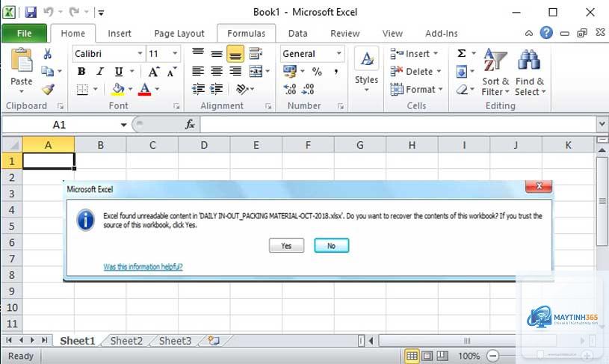This screenshot has height=364, width=609.
Task: Open the Styles gallery
Action: coord(366,70)
